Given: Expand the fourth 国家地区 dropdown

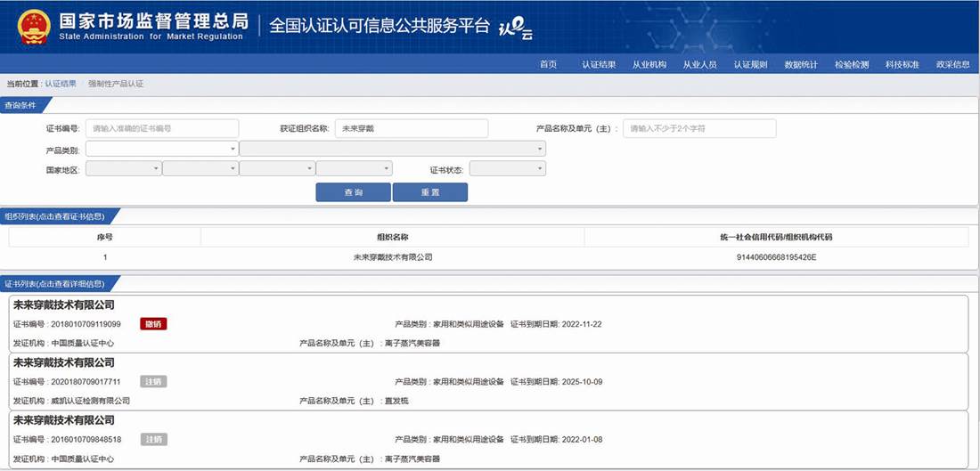Looking at the screenshot, I should pos(355,168).
